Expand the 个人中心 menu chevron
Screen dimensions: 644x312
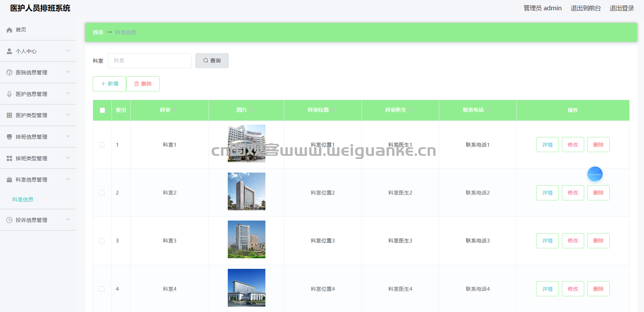[68, 51]
